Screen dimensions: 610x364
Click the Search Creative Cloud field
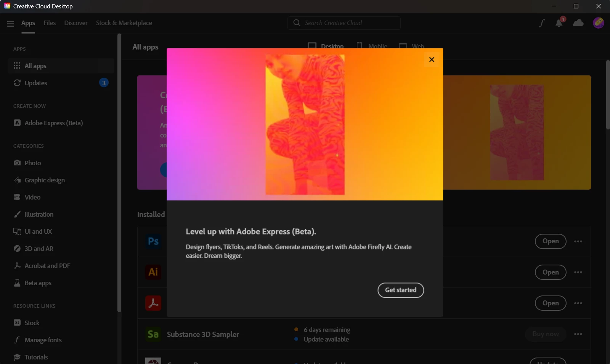(344, 23)
